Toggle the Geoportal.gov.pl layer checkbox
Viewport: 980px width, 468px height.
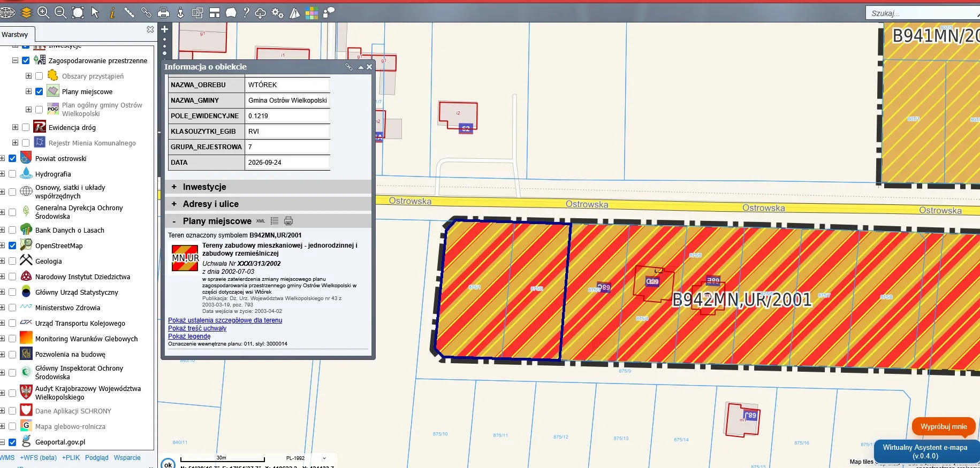[12, 442]
